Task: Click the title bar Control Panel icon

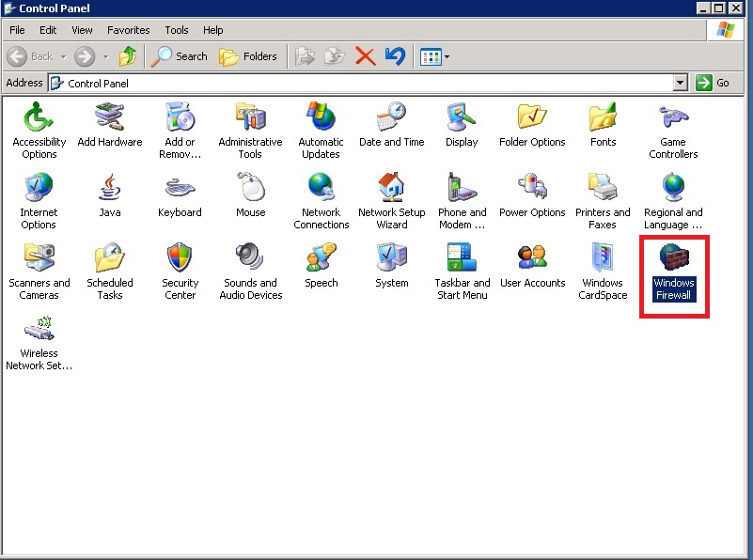Action: (9, 8)
